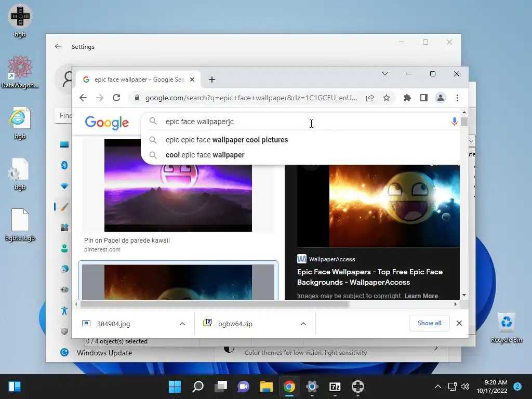Open 384904.jpg download options chevron
The image size is (532, 399).
(x=182, y=324)
